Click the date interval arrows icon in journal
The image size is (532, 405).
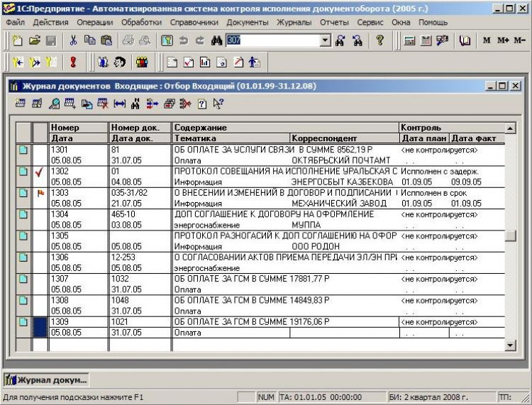coord(119,104)
